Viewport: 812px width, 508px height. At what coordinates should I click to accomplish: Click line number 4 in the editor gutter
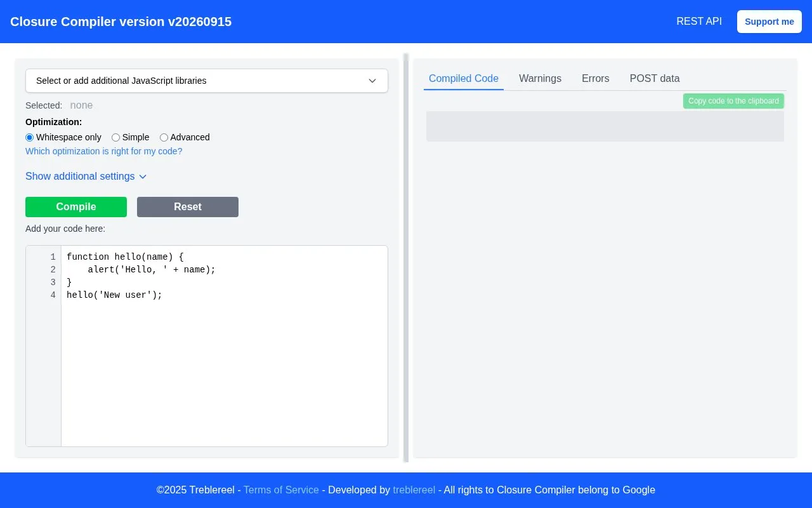coord(53,295)
